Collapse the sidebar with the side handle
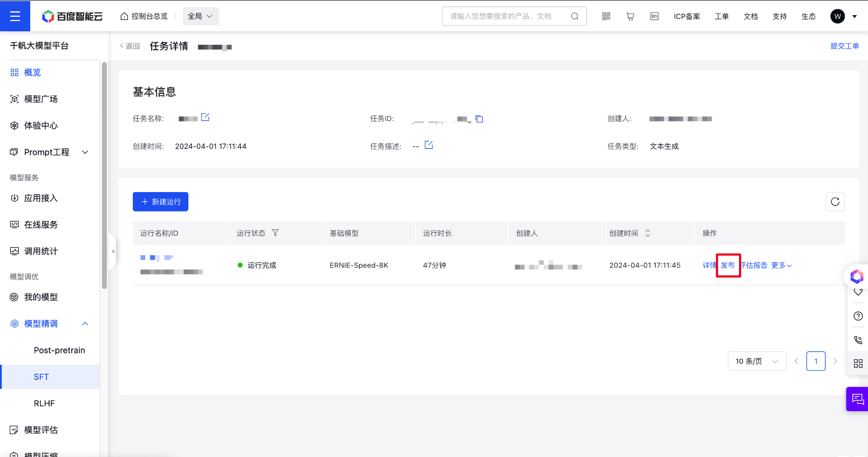Viewport: 868px width, 457px height. click(x=112, y=251)
